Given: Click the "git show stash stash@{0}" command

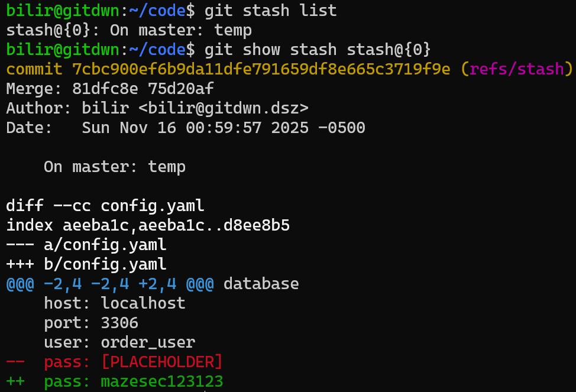Looking at the screenshot, I should tap(318, 50).
